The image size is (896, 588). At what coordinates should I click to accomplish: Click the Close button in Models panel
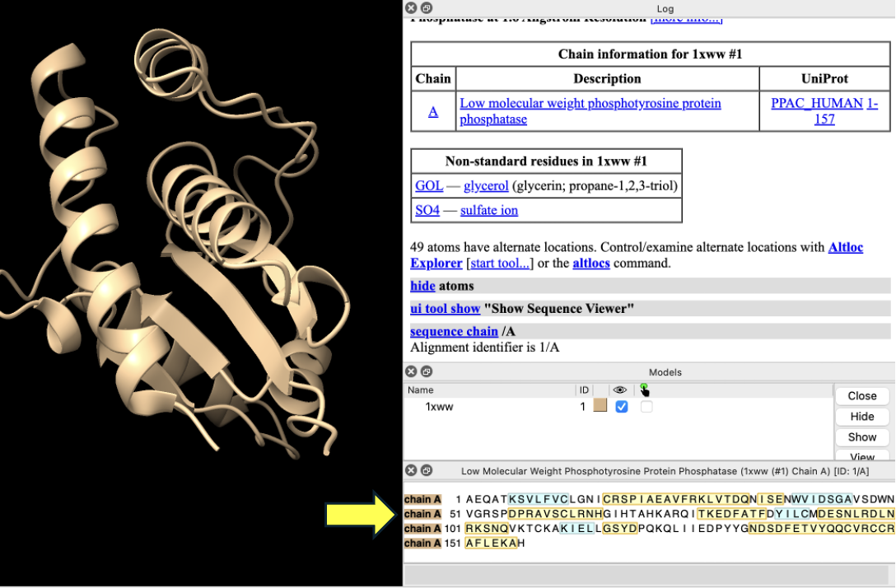point(861,396)
